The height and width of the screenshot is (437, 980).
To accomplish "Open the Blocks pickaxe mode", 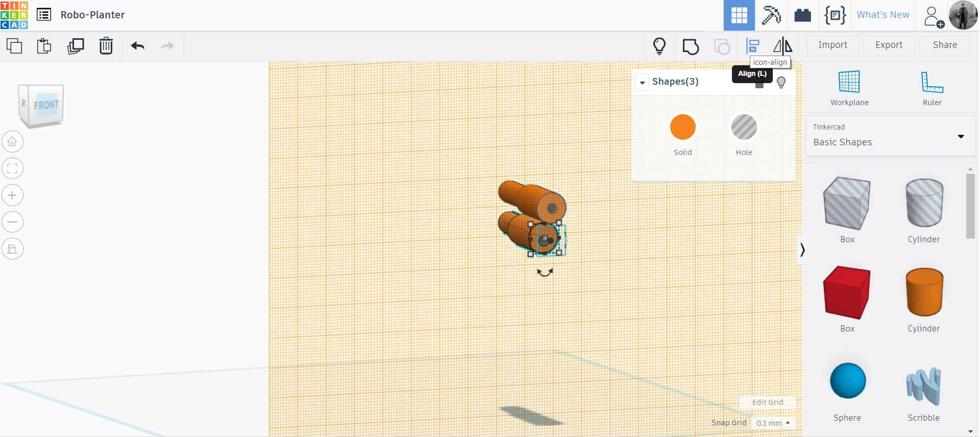I will click(x=771, y=15).
